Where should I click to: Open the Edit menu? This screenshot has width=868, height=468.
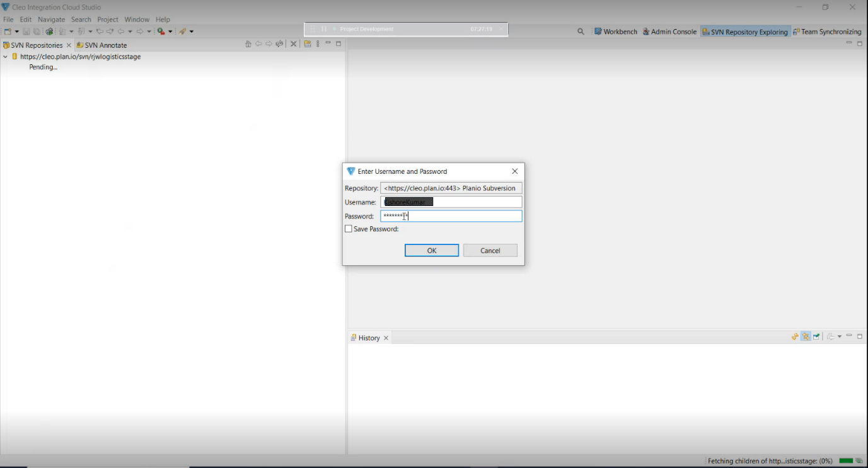point(26,20)
